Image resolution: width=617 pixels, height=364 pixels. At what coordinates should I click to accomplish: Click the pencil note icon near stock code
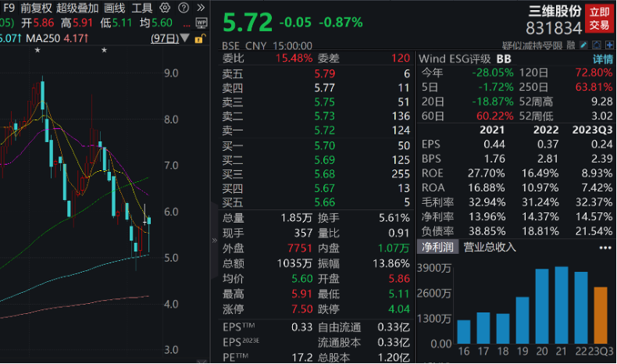pos(581,46)
